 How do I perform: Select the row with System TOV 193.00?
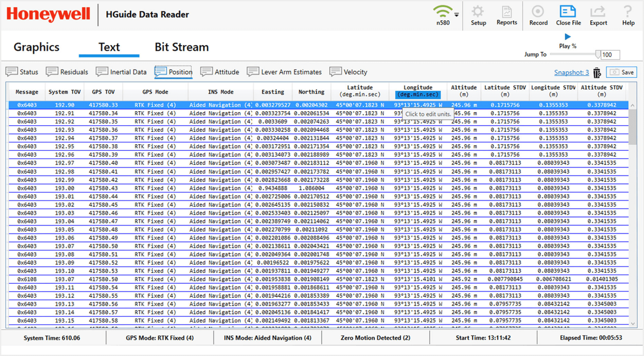(x=318, y=188)
